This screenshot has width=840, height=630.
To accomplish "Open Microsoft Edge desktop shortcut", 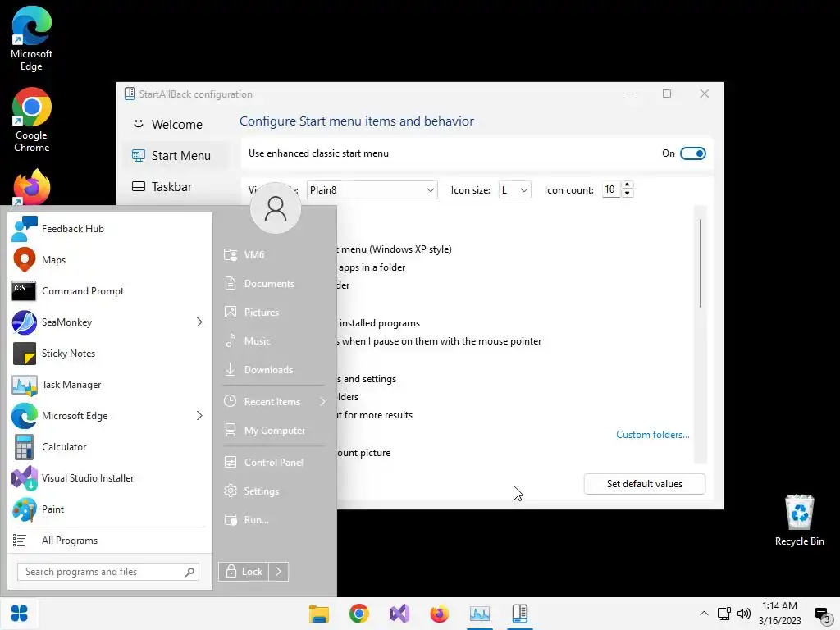I will tap(32, 39).
